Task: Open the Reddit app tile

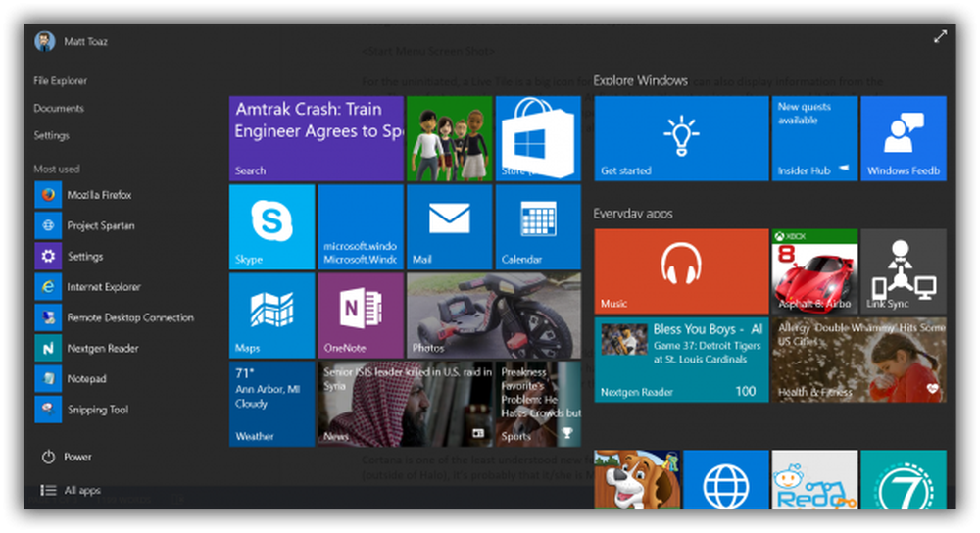Action: click(x=814, y=479)
